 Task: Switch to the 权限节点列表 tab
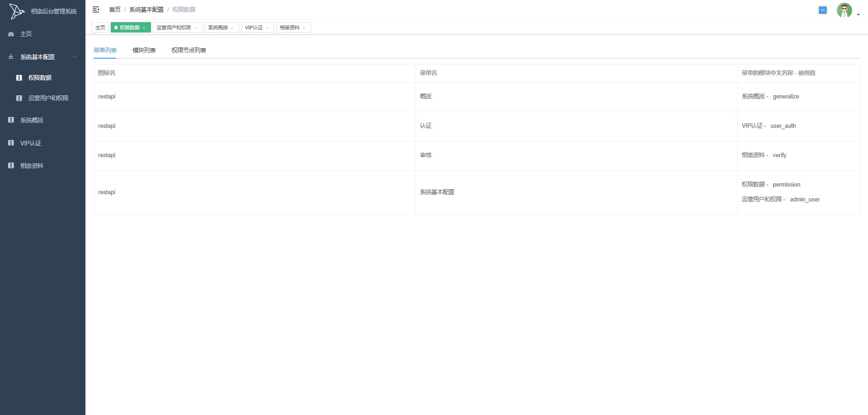point(189,50)
